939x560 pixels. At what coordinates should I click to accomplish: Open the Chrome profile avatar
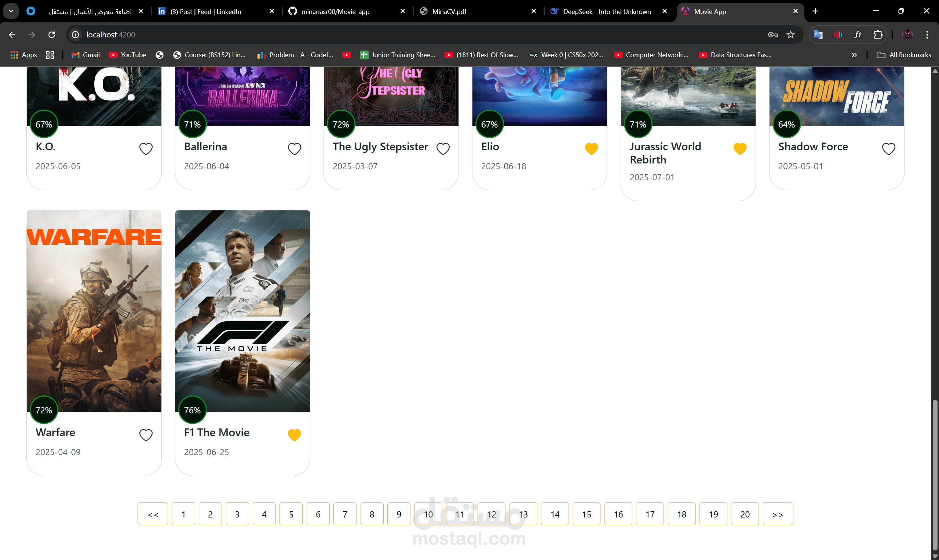907,35
